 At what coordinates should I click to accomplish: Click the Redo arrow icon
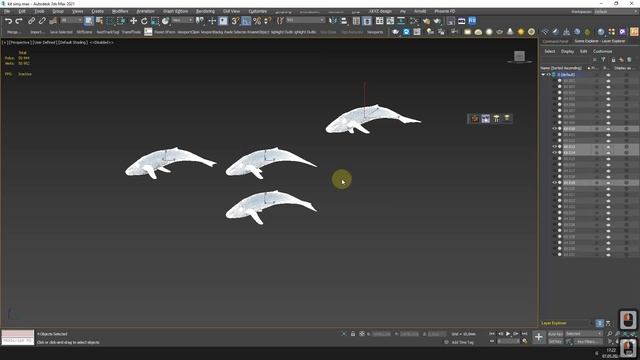(19, 21)
